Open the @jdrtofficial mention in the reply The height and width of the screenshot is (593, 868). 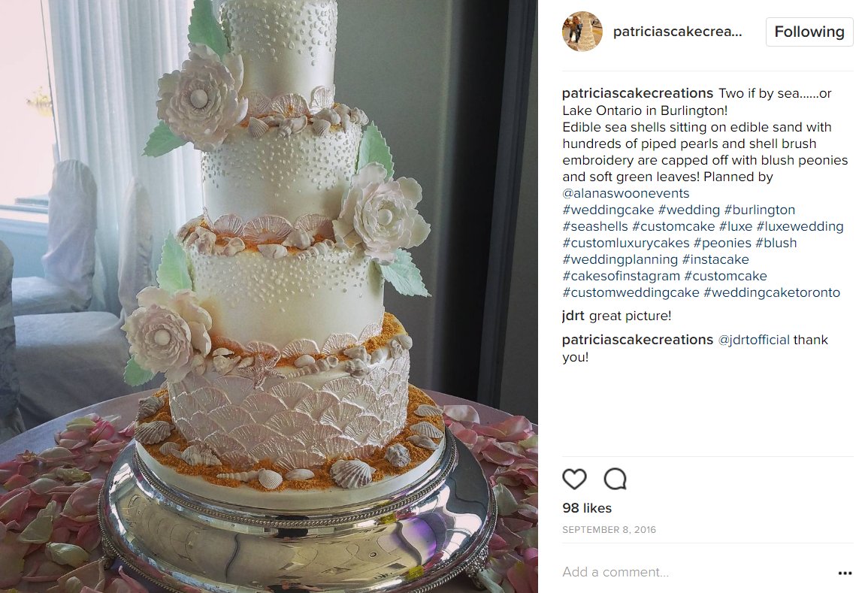click(x=754, y=340)
